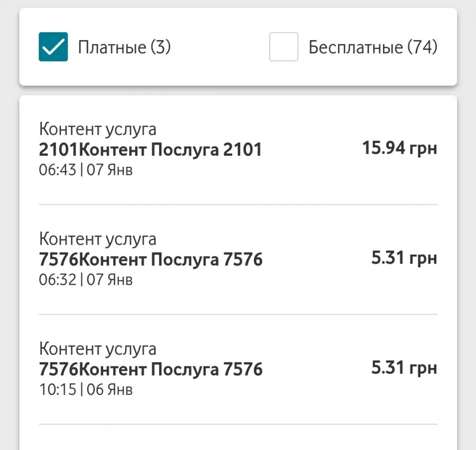Select the 5.31 грн amount for 10:15
This screenshot has width=476, height=450.
(x=404, y=367)
